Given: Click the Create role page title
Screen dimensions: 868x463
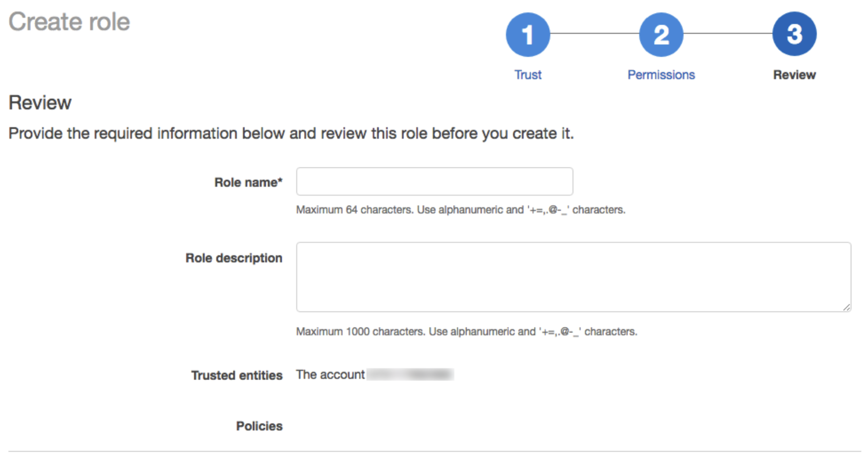Looking at the screenshot, I should [69, 22].
